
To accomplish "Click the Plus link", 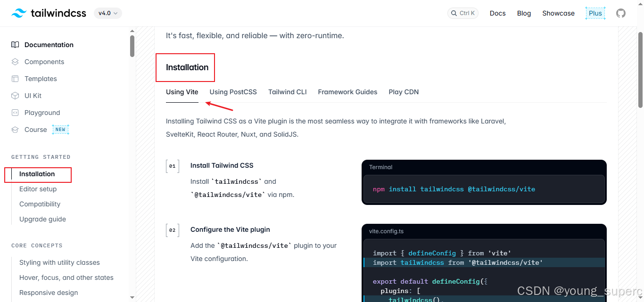I will point(595,13).
